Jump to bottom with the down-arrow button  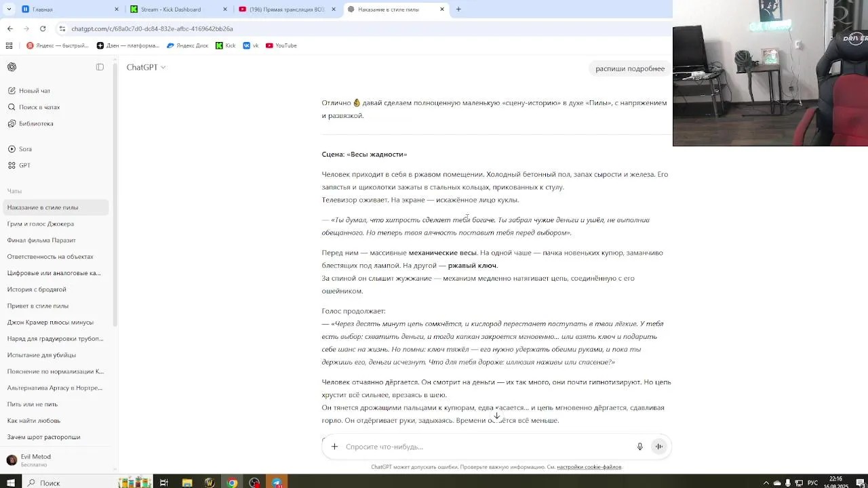click(497, 416)
